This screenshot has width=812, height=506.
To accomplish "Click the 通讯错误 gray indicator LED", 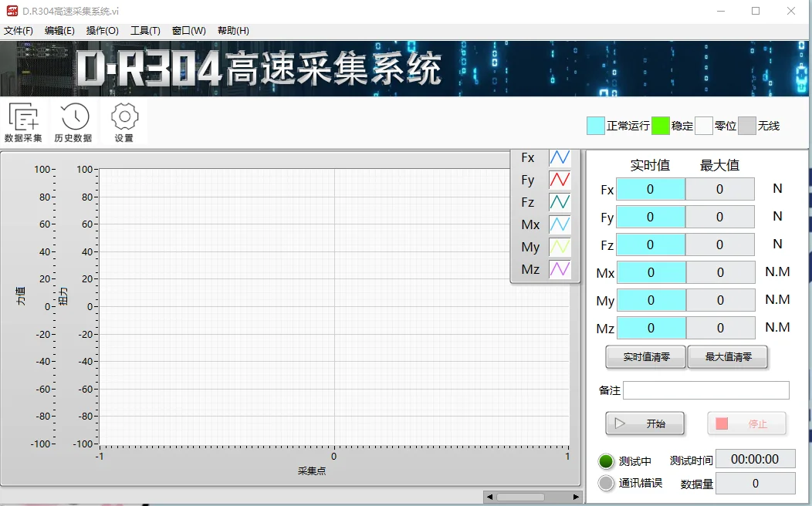I will pos(605,483).
